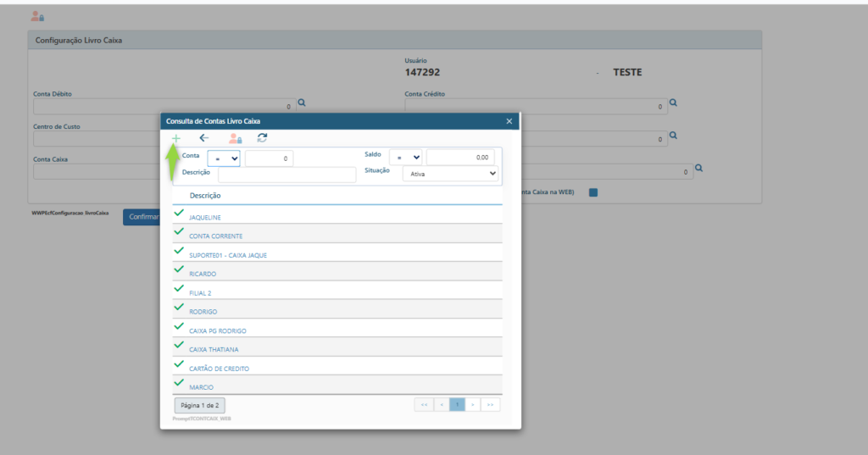Click the user lock icon in dialog toolbar
Screen dimensions: 868x455
(235, 138)
